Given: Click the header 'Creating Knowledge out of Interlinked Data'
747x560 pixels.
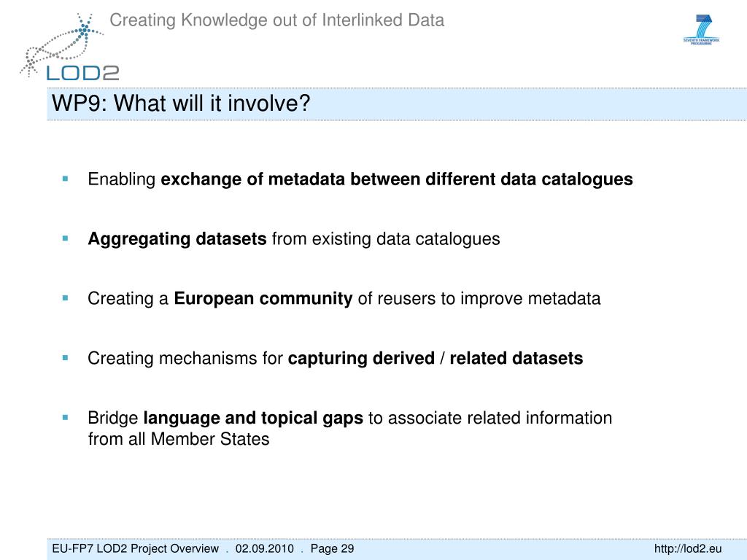Looking at the screenshot, I should [276, 20].
